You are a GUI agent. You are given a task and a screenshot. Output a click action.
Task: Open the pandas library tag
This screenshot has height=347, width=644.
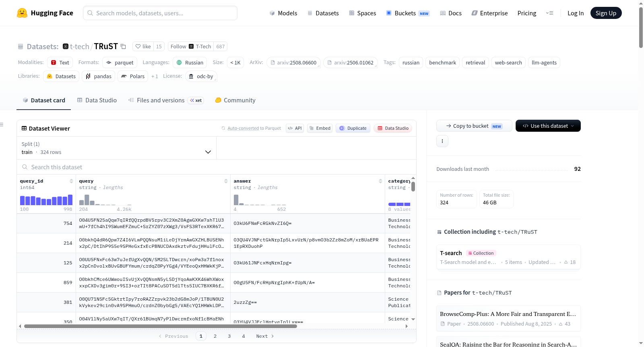pyautogui.click(x=99, y=76)
